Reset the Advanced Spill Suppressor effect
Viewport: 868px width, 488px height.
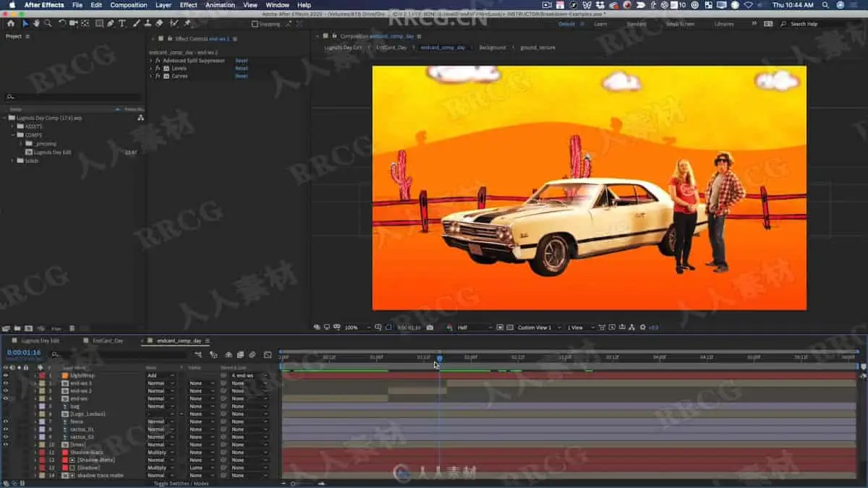coord(242,61)
